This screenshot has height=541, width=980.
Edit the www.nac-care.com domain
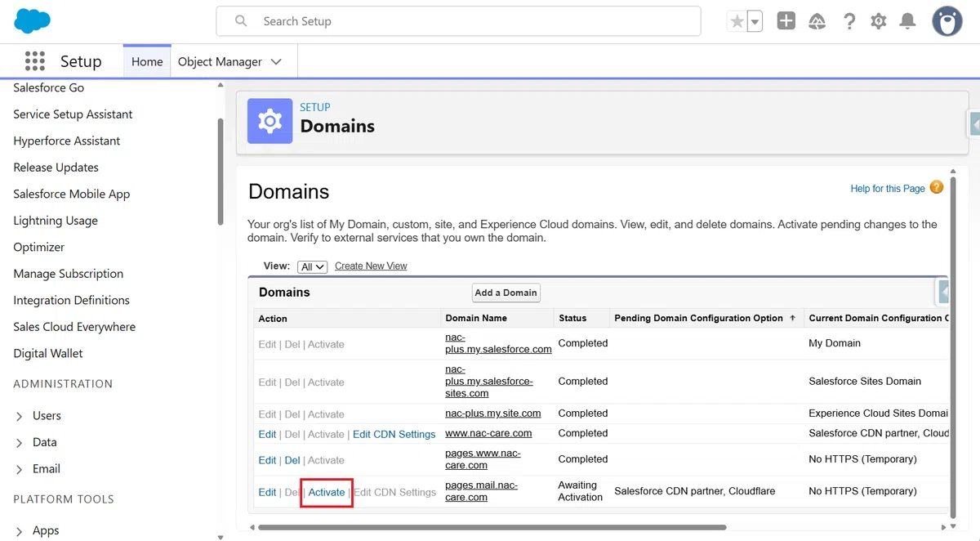pos(267,434)
